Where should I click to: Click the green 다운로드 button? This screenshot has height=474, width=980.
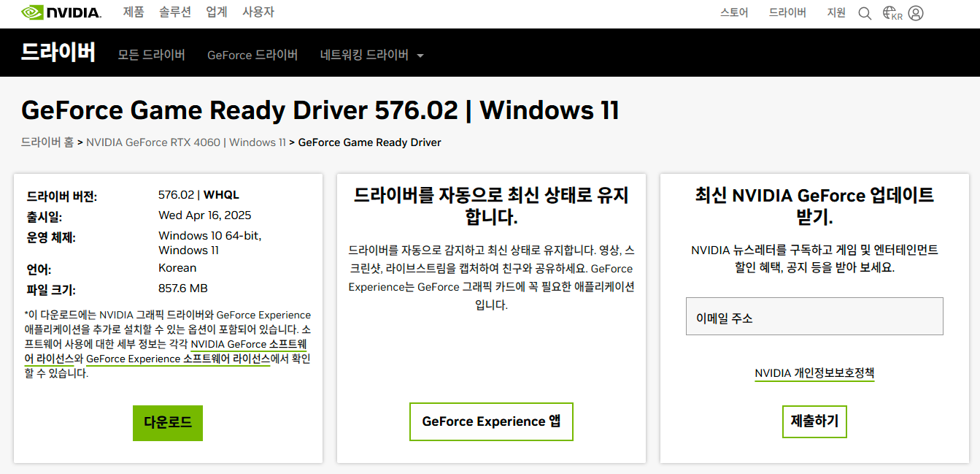click(168, 423)
